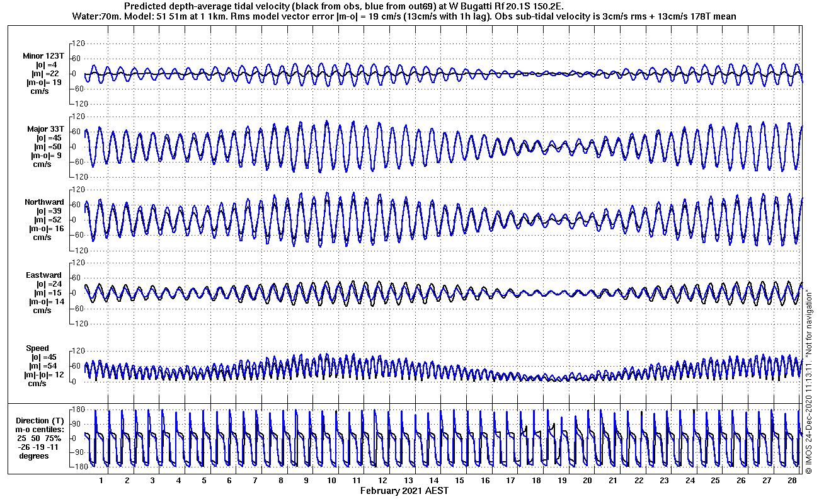Click the '180' top tick of Direction axis
The width and height of the screenshot is (819, 504).
tap(77, 410)
